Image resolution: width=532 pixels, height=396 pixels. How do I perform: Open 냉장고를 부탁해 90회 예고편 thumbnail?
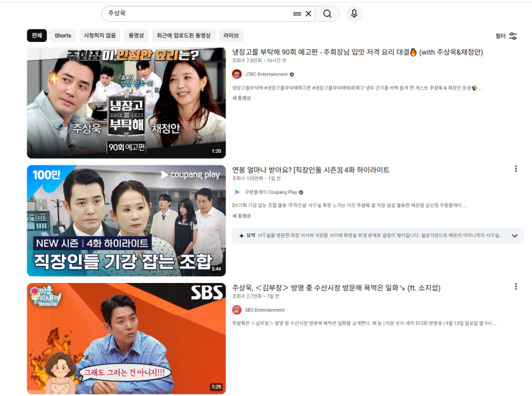(x=126, y=103)
